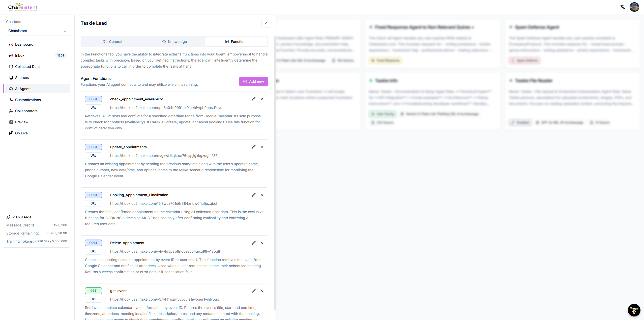The height and width of the screenshot is (320, 644).
Task: Edit the check_appointment_availability function
Action: click(254, 99)
